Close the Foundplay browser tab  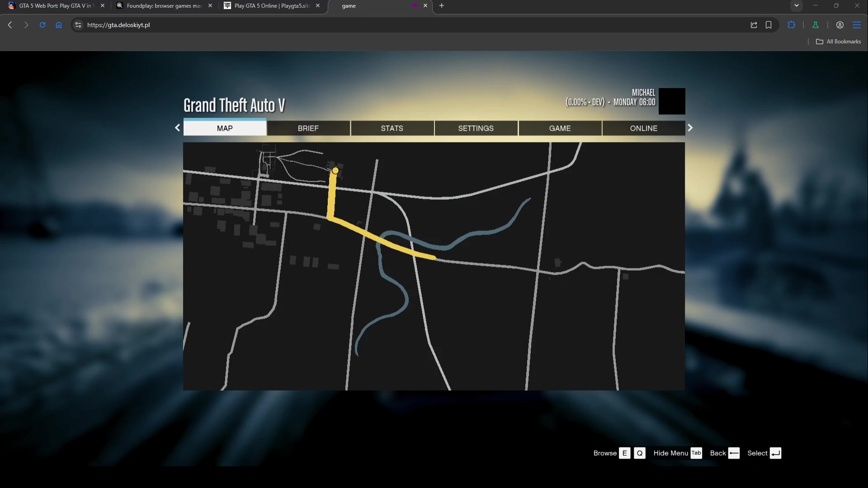210,6
